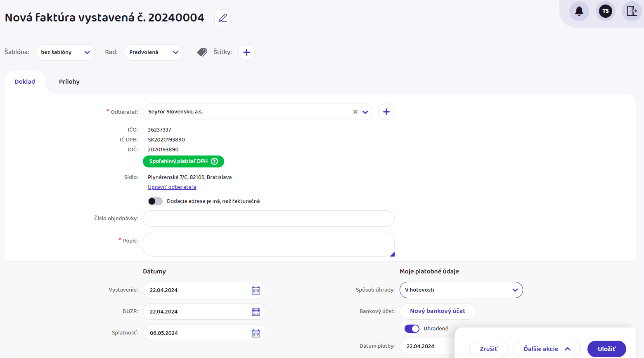Click the logout door icon
Viewport: 644px width, 358px height.
coord(632,11)
